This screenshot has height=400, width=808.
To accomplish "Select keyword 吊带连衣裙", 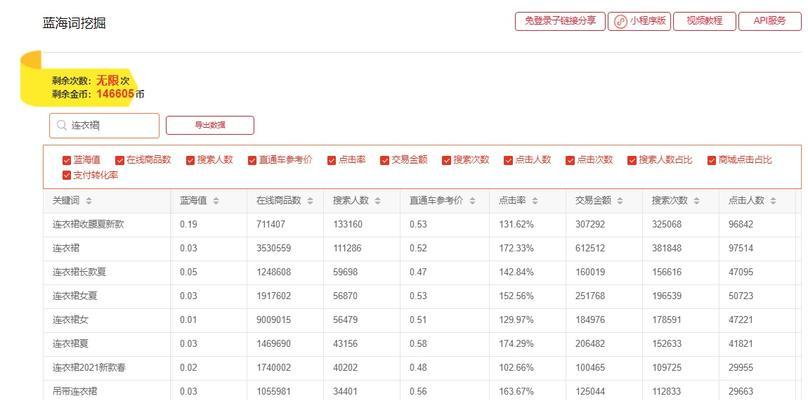I will pos(75,391).
